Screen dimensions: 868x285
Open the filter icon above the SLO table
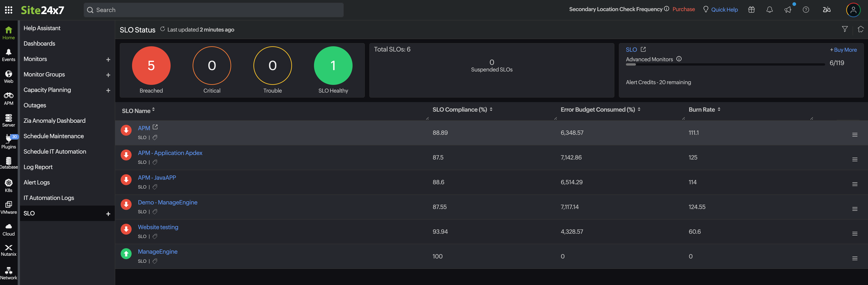tap(845, 29)
